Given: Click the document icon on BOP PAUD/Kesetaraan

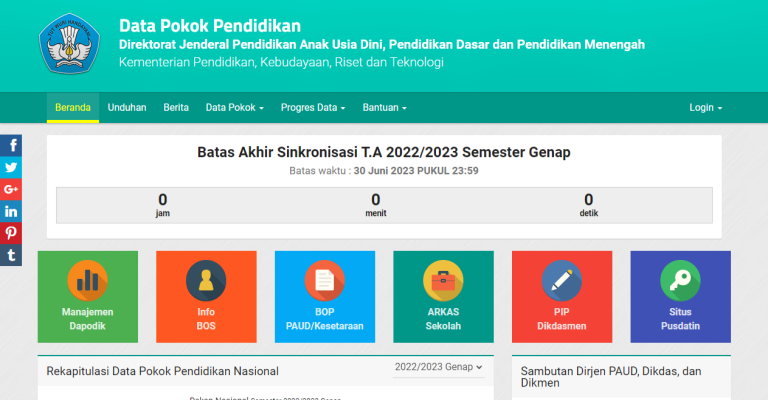Looking at the screenshot, I should pyautogui.click(x=325, y=281).
